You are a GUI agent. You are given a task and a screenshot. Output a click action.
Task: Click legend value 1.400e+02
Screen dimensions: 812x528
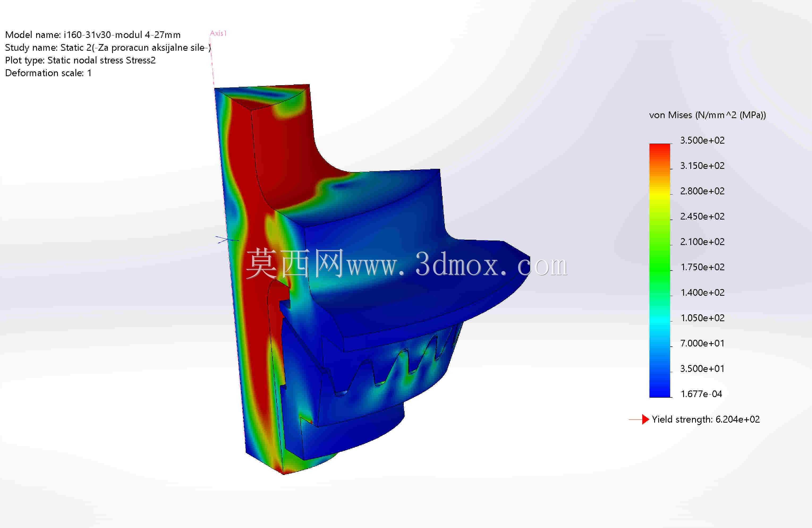point(702,293)
